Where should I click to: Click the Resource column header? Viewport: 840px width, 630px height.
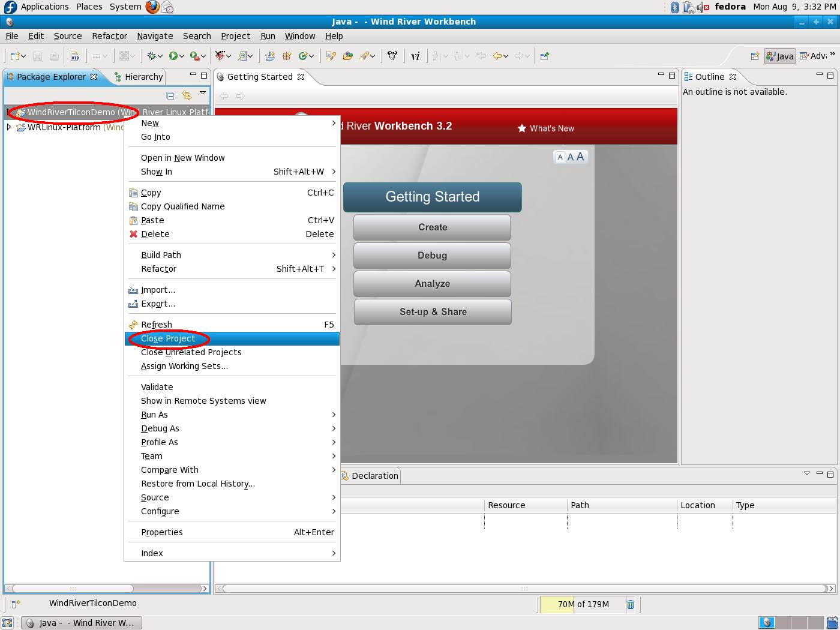525,505
